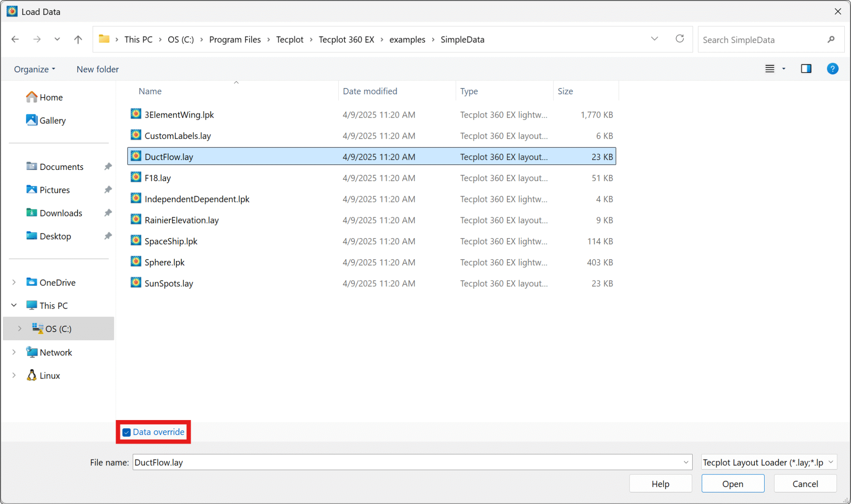Open the File name history dropdown
Image resolution: width=851 pixels, height=504 pixels.
point(686,462)
